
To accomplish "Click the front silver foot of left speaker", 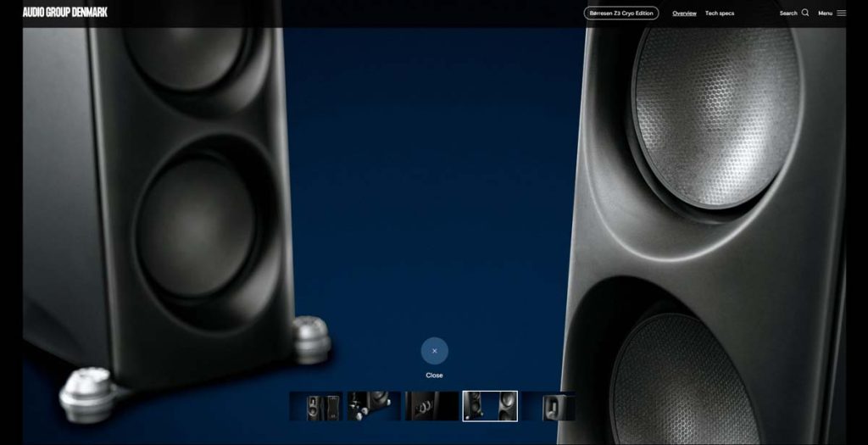I will (x=86, y=392).
